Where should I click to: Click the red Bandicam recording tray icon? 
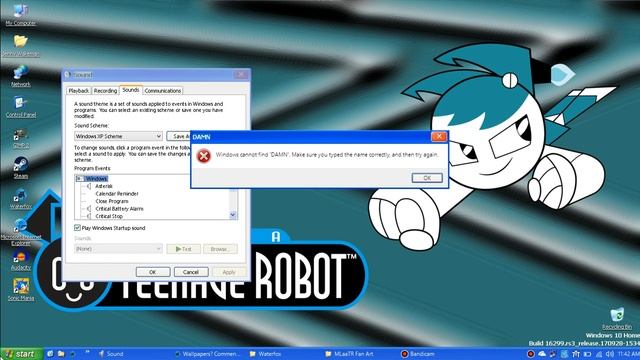531,354
